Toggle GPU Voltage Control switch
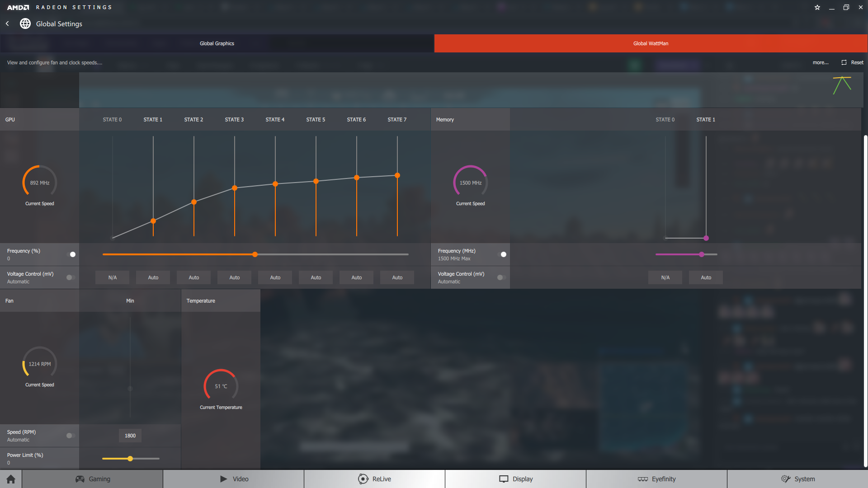 [71, 277]
